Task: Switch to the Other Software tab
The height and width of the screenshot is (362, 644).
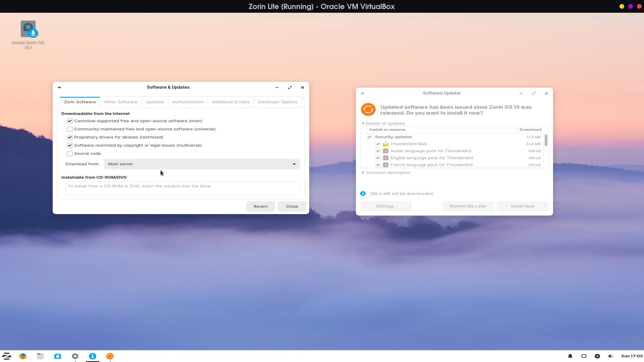Action: click(x=121, y=102)
